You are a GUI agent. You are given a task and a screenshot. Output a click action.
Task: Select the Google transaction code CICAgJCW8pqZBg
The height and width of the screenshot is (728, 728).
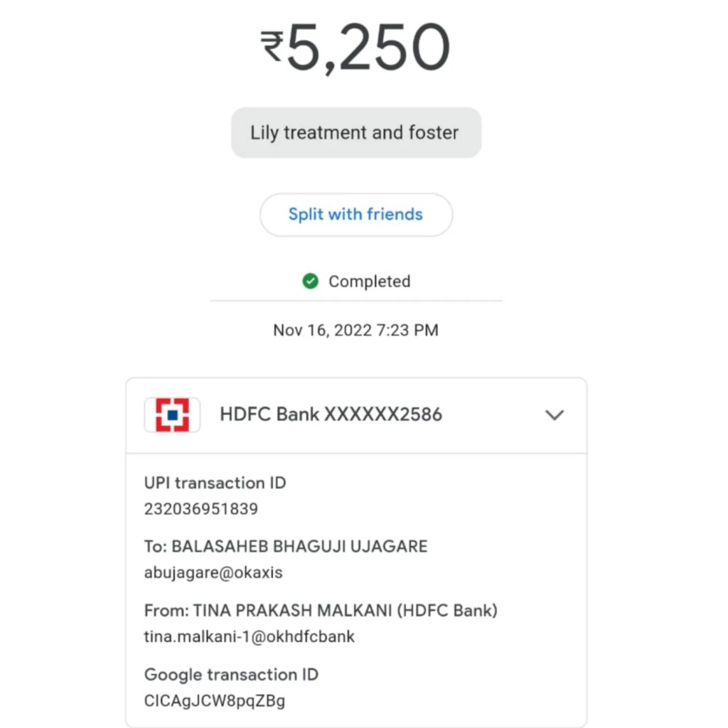(214, 700)
